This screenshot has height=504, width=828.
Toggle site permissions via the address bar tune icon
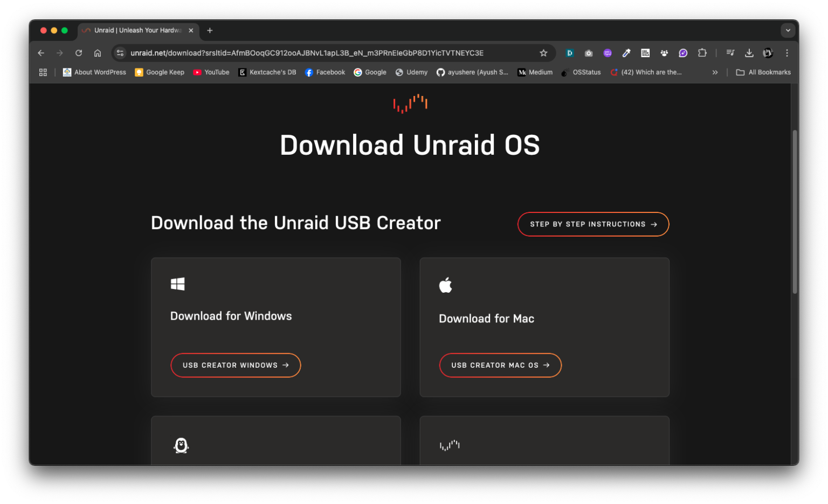tap(120, 53)
